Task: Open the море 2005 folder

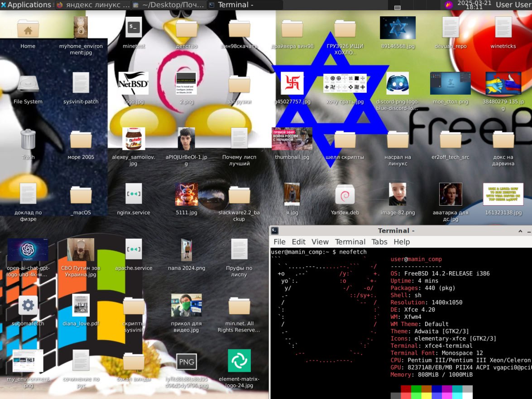Action: (81, 140)
